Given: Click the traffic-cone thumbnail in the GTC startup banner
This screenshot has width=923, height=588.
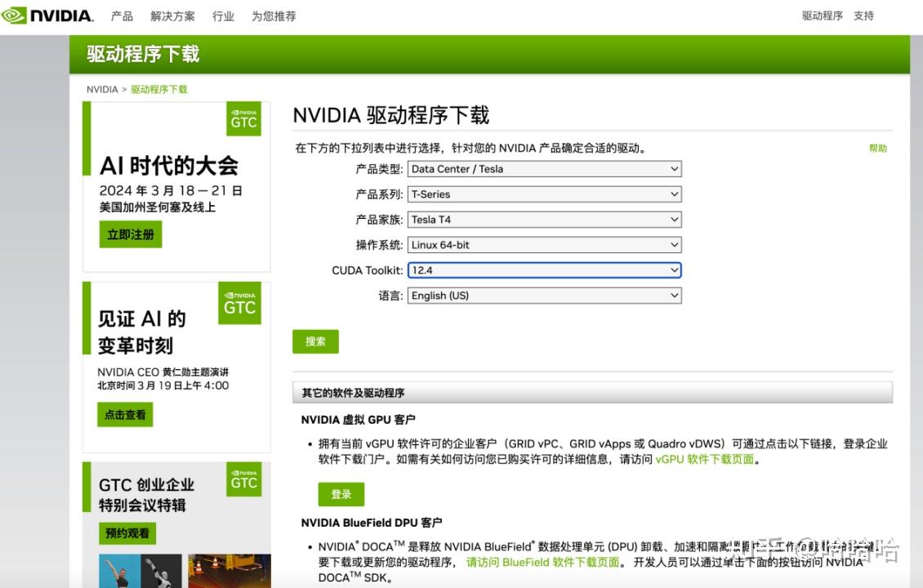Looking at the screenshot, I should click(x=230, y=571).
